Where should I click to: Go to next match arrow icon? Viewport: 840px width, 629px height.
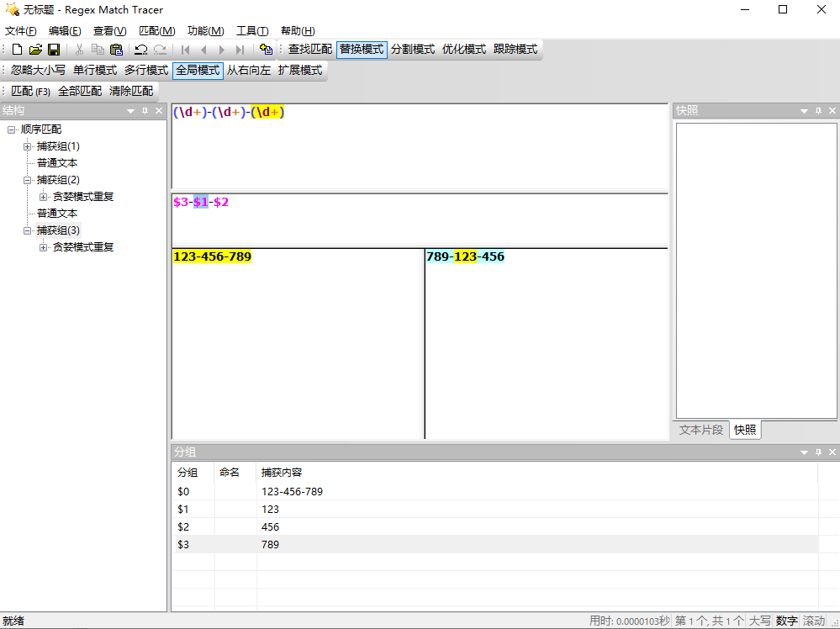(222, 50)
